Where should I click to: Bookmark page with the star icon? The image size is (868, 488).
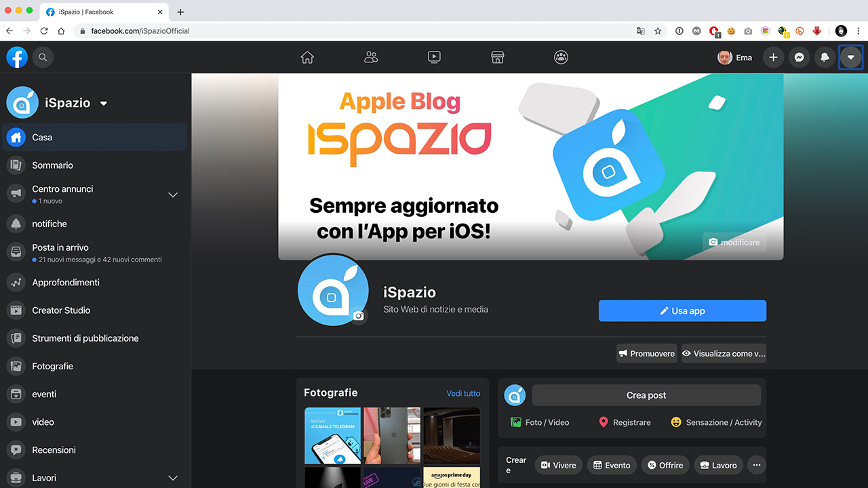(658, 31)
